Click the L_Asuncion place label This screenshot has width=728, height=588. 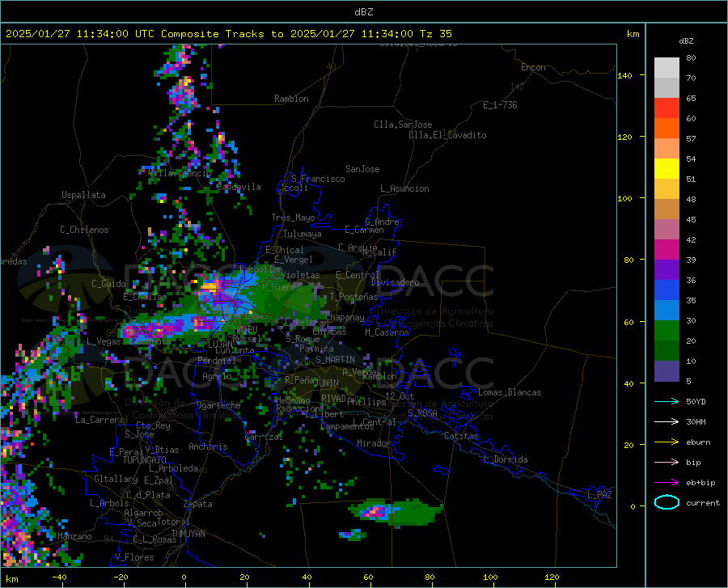click(x=404, y=188)
